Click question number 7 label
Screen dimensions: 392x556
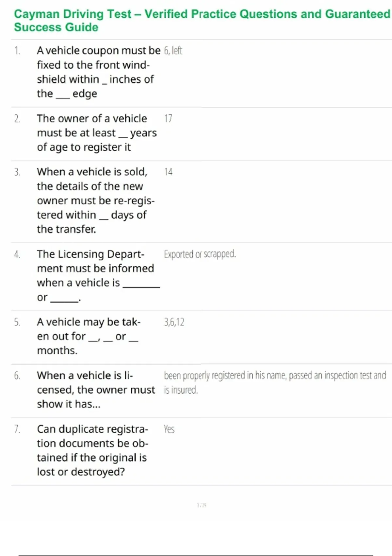pos(17,429)
